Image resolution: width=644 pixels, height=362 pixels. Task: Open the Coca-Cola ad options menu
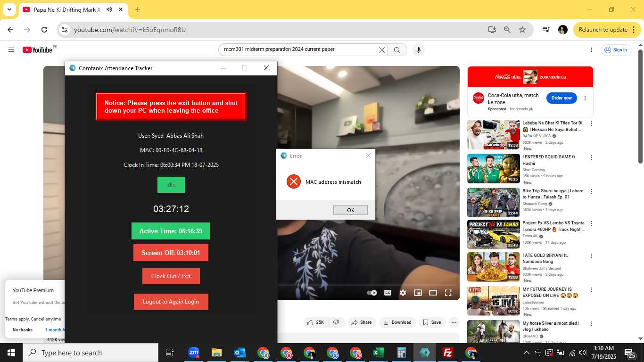585,98
